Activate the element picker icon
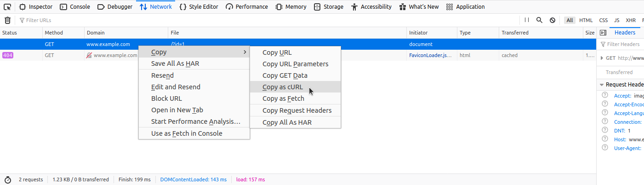Viewport: 644px width, 185px height. [7, 7]
